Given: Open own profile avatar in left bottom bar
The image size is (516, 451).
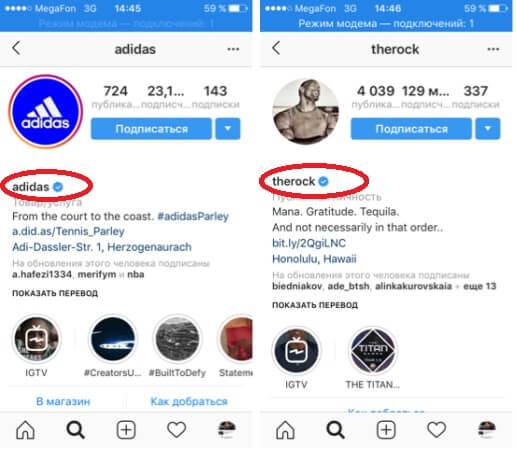Looking at the screenshot, I should tap(227, 429).
